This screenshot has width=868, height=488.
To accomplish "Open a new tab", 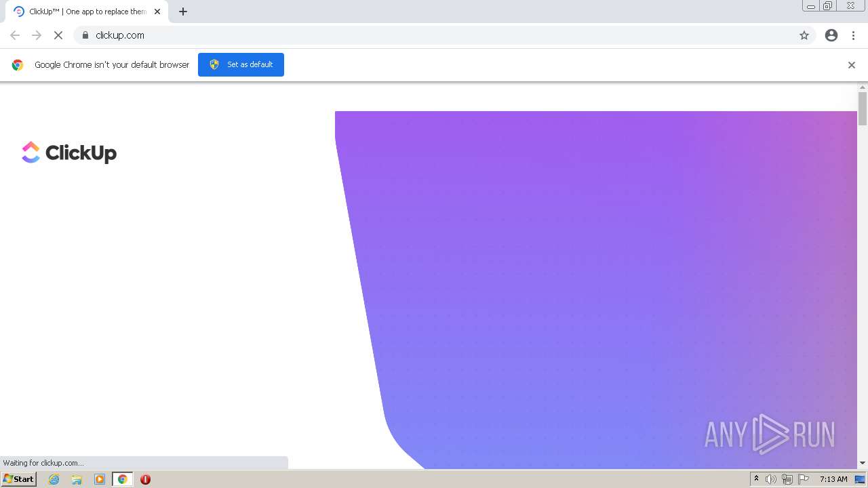I will coord(183,12).
